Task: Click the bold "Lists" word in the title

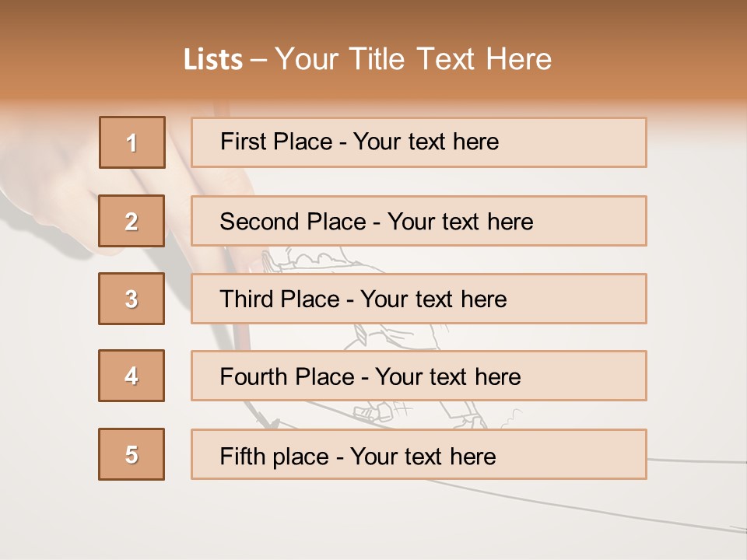Action: point(212,60)
